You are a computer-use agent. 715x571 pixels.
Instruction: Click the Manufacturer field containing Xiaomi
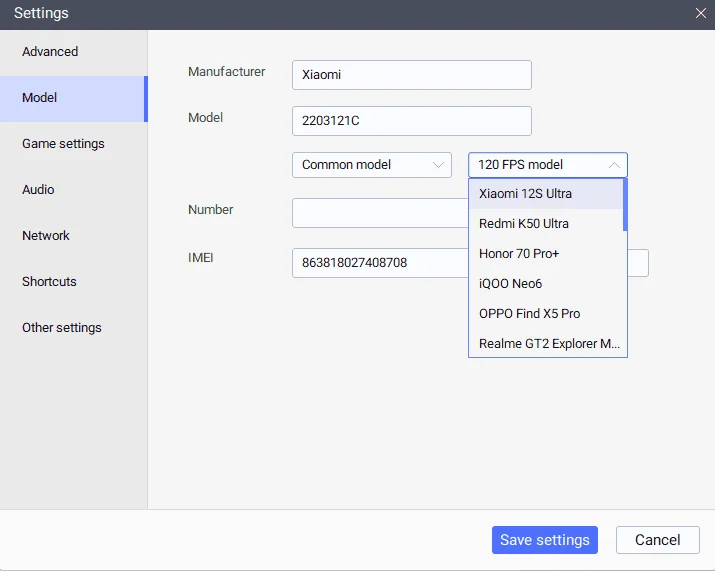click(x=412, y=75)
